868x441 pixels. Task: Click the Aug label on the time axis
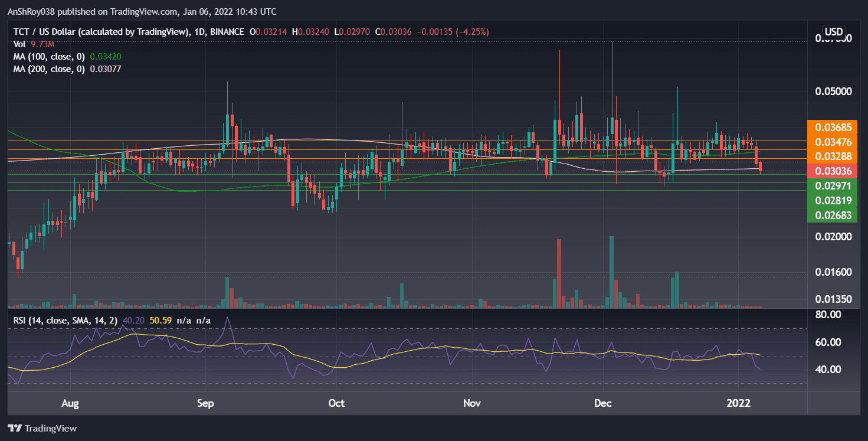point(70,403)
